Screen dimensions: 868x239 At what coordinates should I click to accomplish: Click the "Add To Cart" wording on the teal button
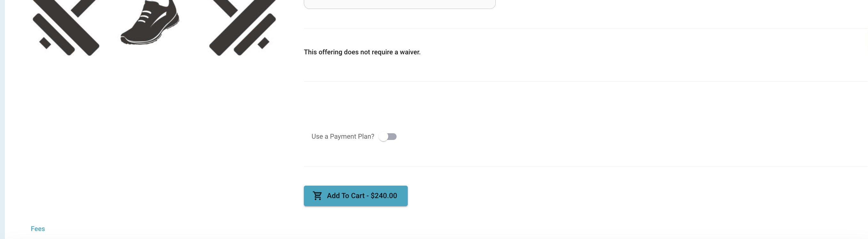click(346, 196)
